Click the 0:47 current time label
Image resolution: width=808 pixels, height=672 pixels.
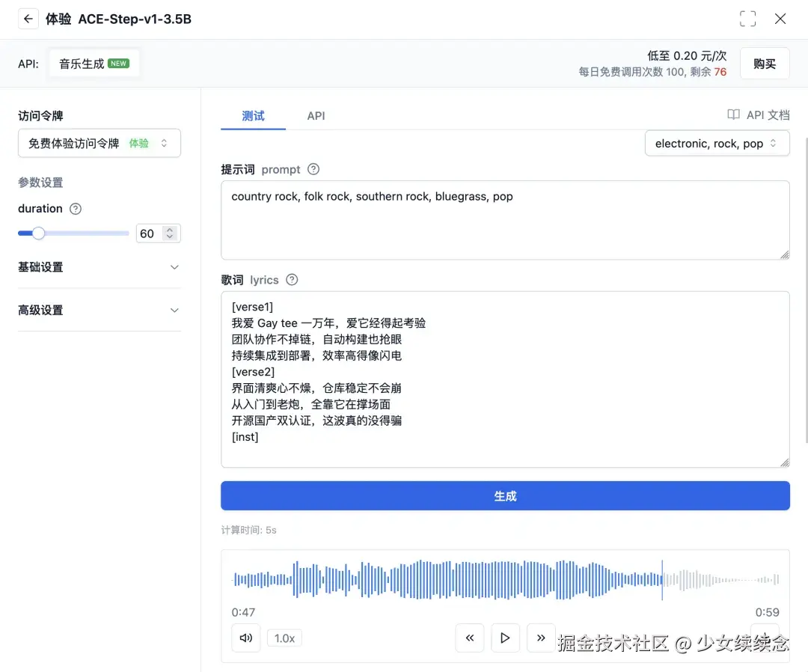point(243,612)
